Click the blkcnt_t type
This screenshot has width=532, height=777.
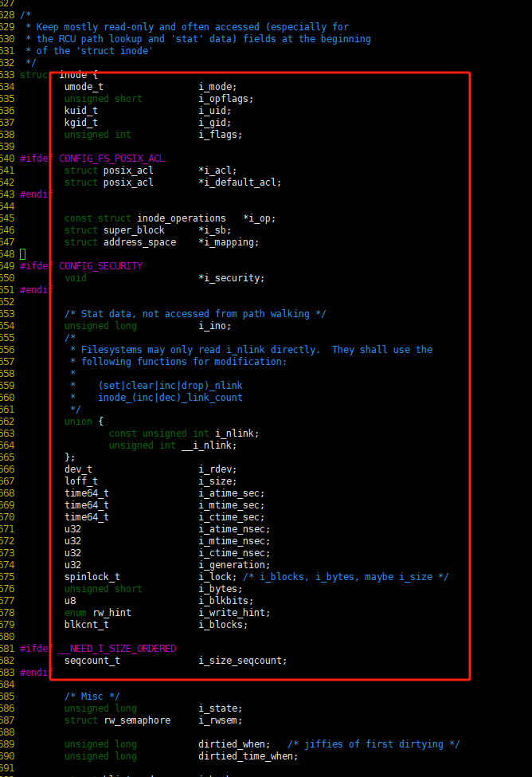87,624
